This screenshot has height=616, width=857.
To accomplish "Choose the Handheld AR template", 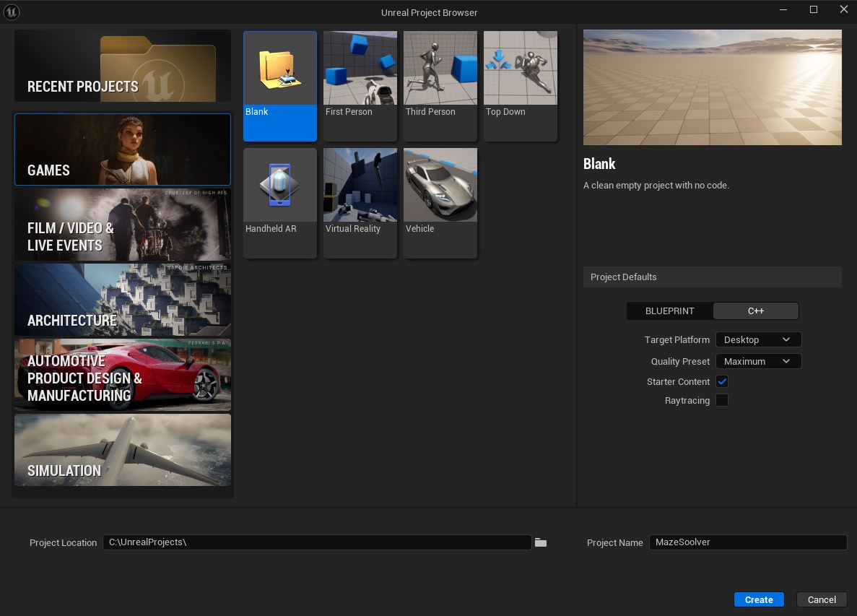I will point(280,202).
